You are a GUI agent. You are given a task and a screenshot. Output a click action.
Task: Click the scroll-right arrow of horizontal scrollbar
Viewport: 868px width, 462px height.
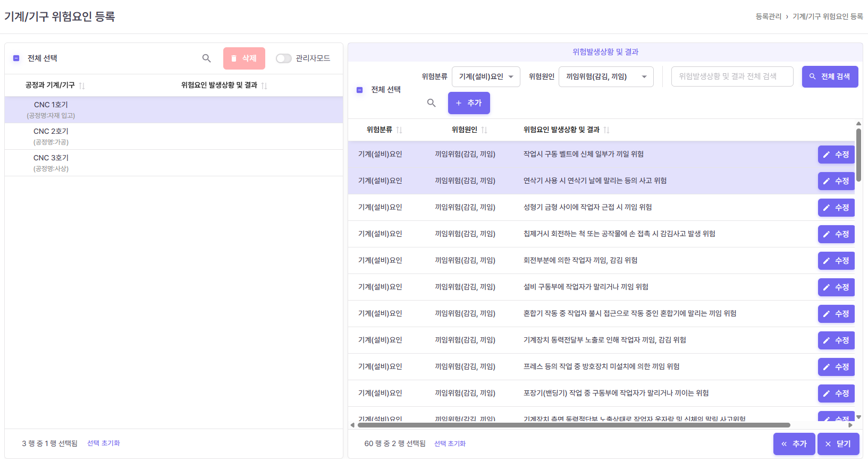tap(850, 425)
